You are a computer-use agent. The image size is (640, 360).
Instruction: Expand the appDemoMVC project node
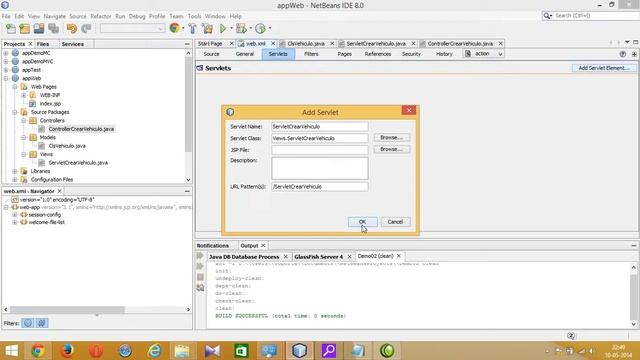[6, 62]
